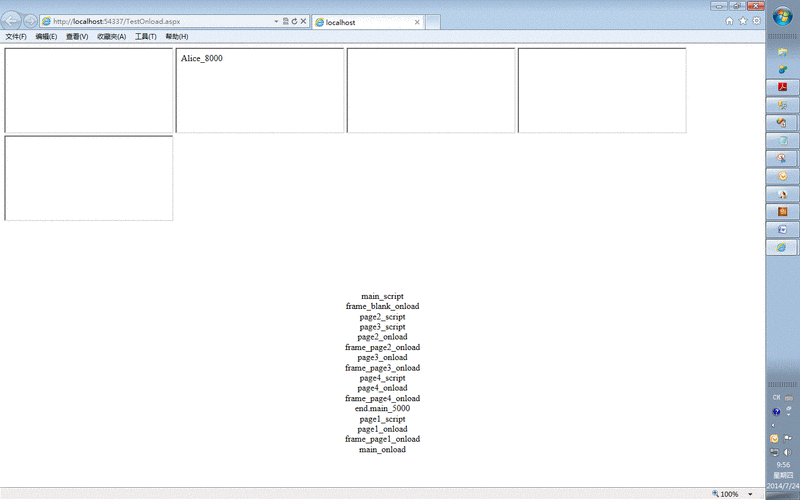Click the CH input language indicator
This screenshot has height=500, width=800.
776,398
